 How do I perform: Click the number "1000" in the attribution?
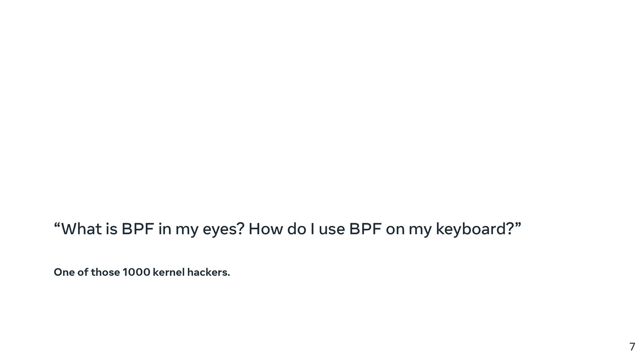[x=136, y=272]
